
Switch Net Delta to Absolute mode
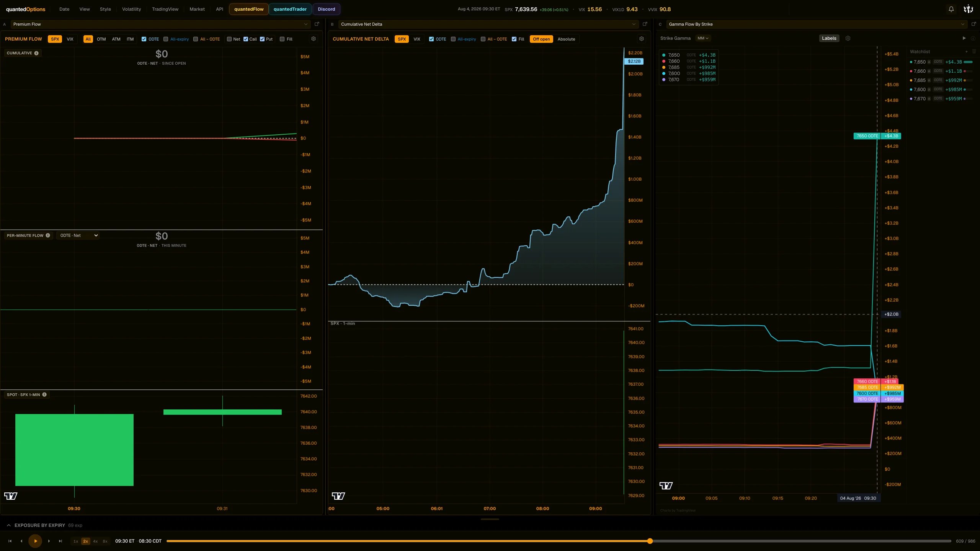(x=566, y=39)
